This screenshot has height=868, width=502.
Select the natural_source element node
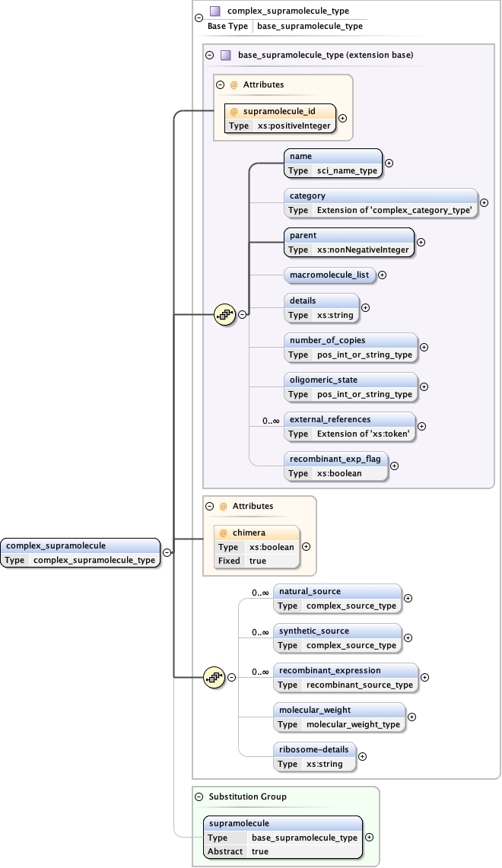pos(337,598)
